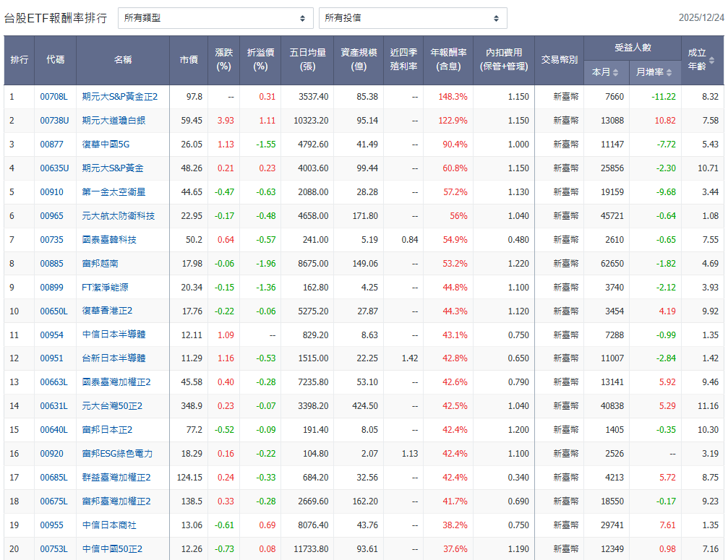This screenshot has width=728, height=560.
Task: Select the 五日均量(張) column header
Action: pyautogui.click(x=307, y=60)
